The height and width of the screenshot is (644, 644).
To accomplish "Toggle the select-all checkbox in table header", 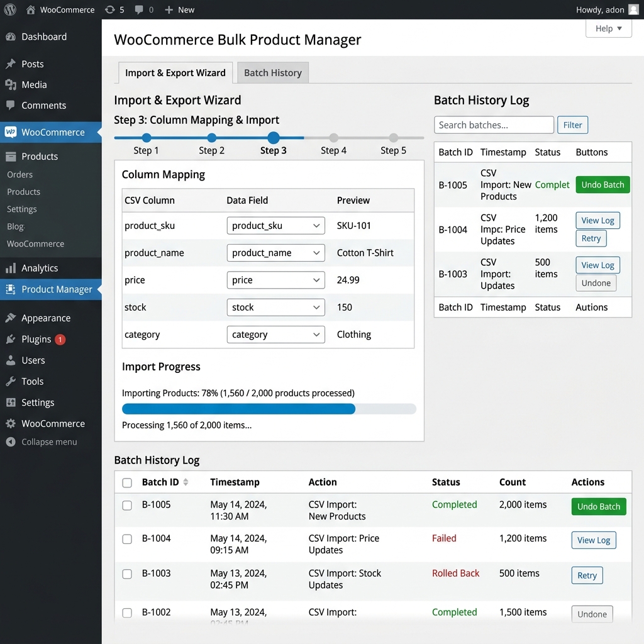I will click(127, 482).
